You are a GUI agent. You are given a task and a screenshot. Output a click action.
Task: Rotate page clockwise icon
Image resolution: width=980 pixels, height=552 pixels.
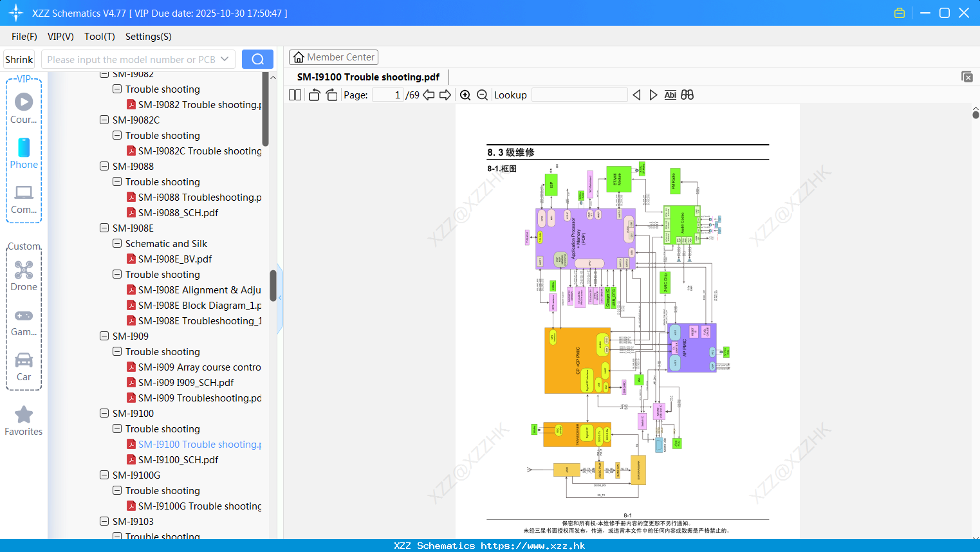331,95
